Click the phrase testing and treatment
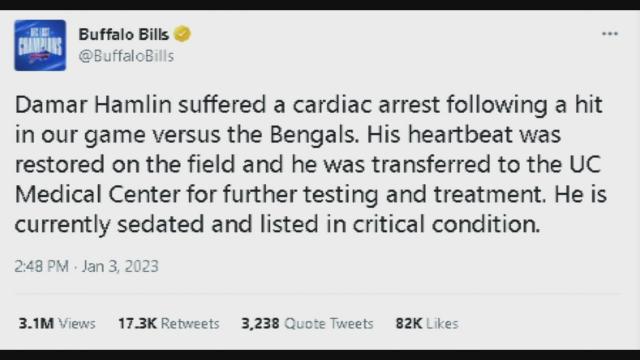This screenshot has height=360, width=640. [424, 194]
